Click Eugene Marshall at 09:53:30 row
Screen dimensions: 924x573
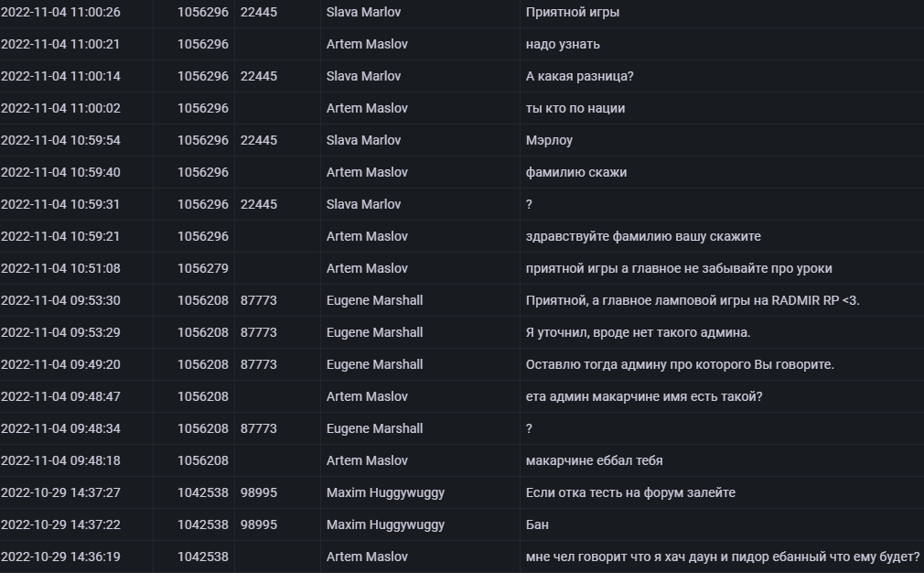[x=375, y=300]
